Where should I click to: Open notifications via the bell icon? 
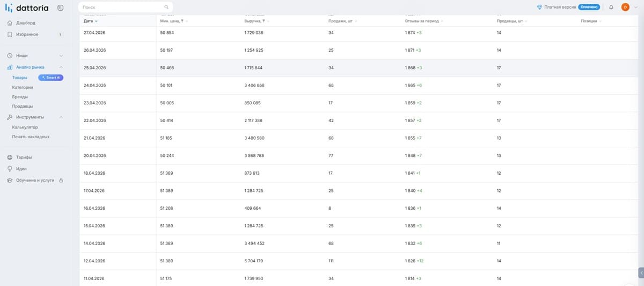pyautogui.click(x=611, y=7)
